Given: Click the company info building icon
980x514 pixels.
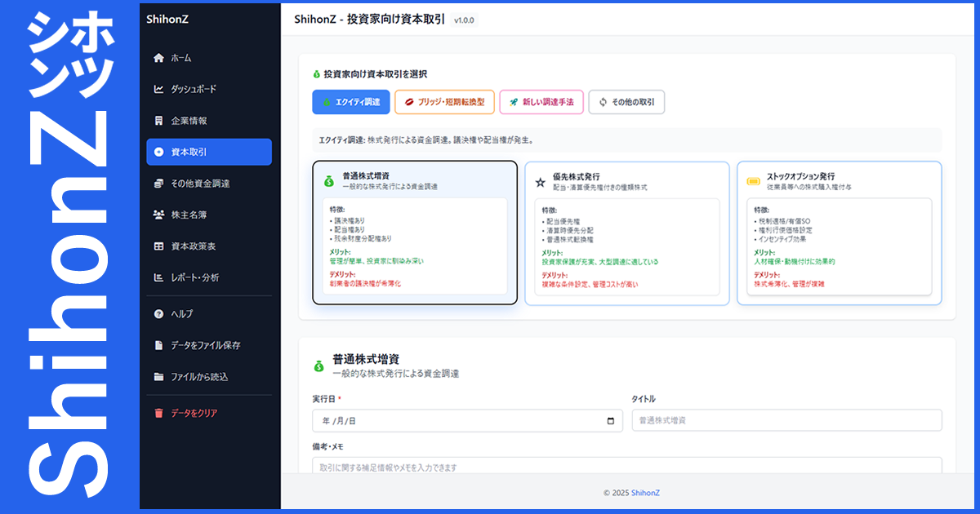Looking at the screenshot, I should tap(158, 121).
